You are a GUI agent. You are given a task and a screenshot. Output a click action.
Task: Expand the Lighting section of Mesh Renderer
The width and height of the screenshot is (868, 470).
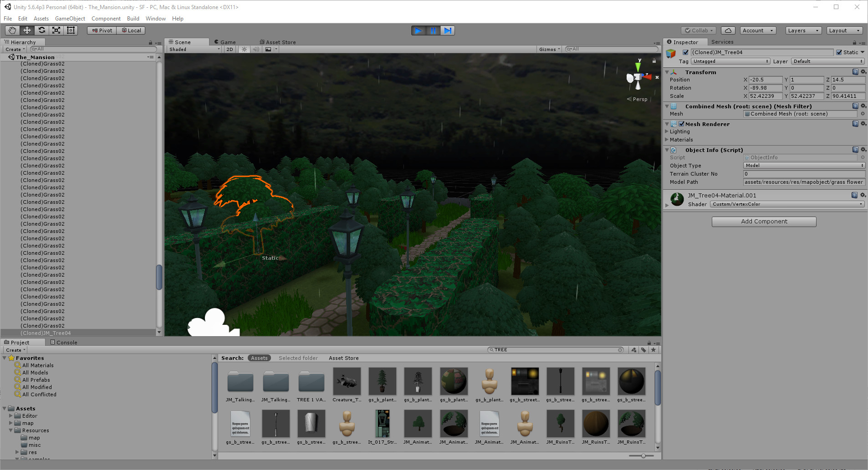(x=668, y=131)
